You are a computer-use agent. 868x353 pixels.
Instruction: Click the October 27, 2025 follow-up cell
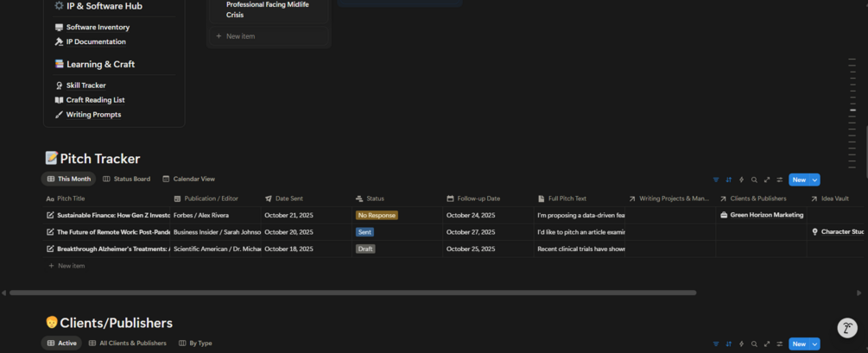(x=488, y=232)
